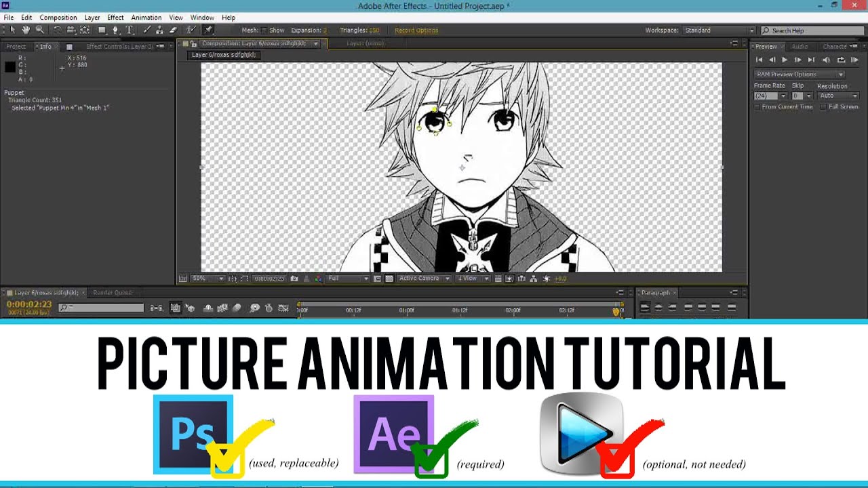
Task: Open the Animation menu
Action: (x=146, y=18)
